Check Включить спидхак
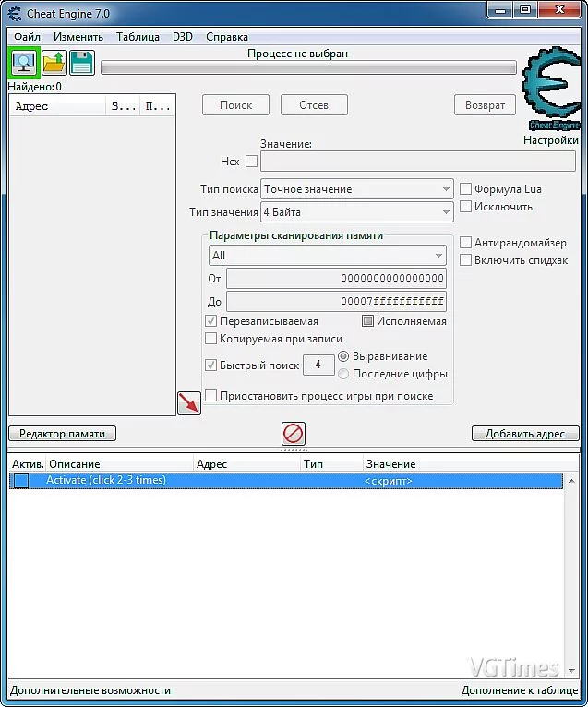588x707 pixels. [x=465, y=259]
